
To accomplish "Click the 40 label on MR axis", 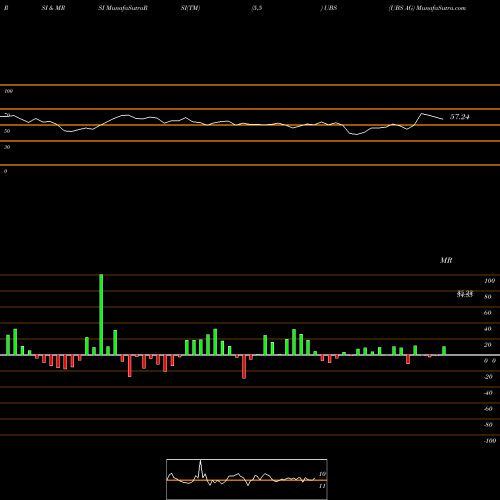I will tap(488, 329).
